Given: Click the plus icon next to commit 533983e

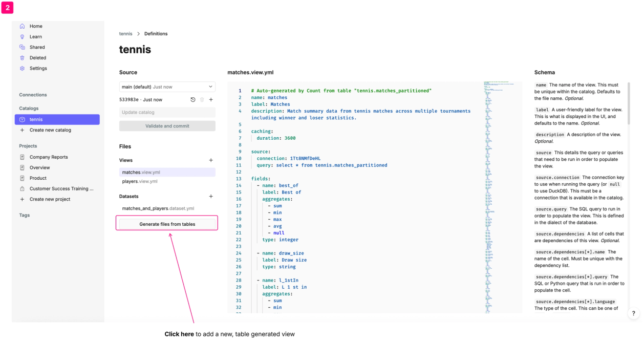Looking at the screenshot, I should click(x=211, y=100).
